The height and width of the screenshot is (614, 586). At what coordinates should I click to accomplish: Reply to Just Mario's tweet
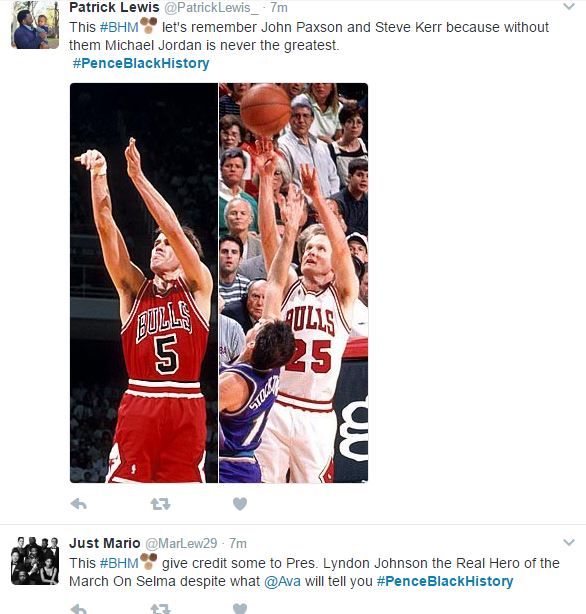coord(79,609)
